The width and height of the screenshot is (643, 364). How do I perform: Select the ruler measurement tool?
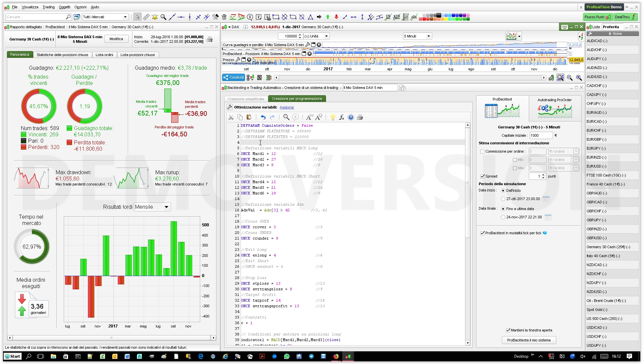(146, 17)
